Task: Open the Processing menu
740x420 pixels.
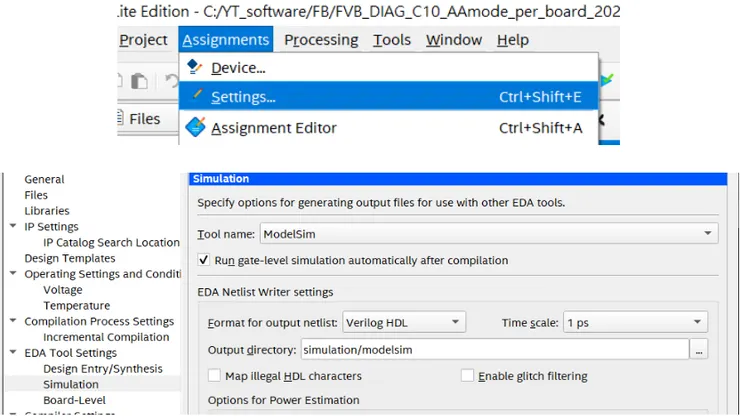Action: [320, 40]
